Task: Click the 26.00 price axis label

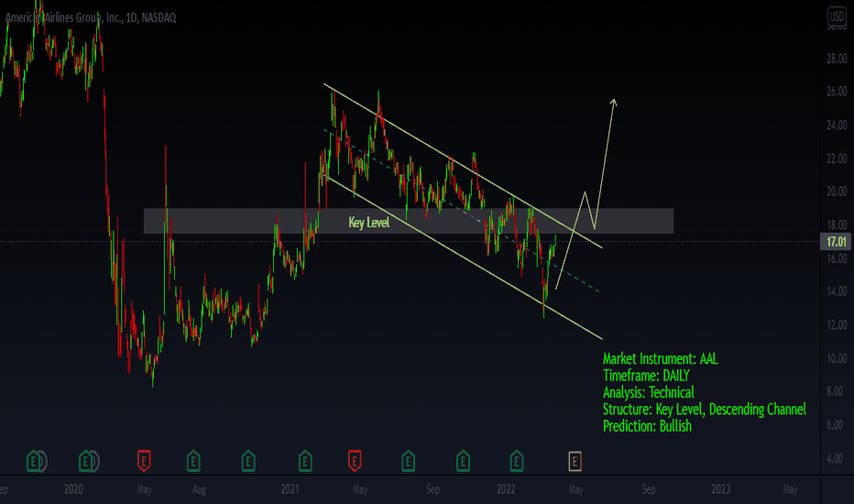Action: 837,91
